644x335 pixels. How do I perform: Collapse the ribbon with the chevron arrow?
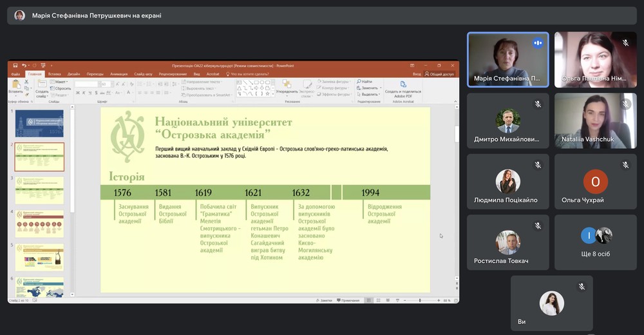(455, 101)
